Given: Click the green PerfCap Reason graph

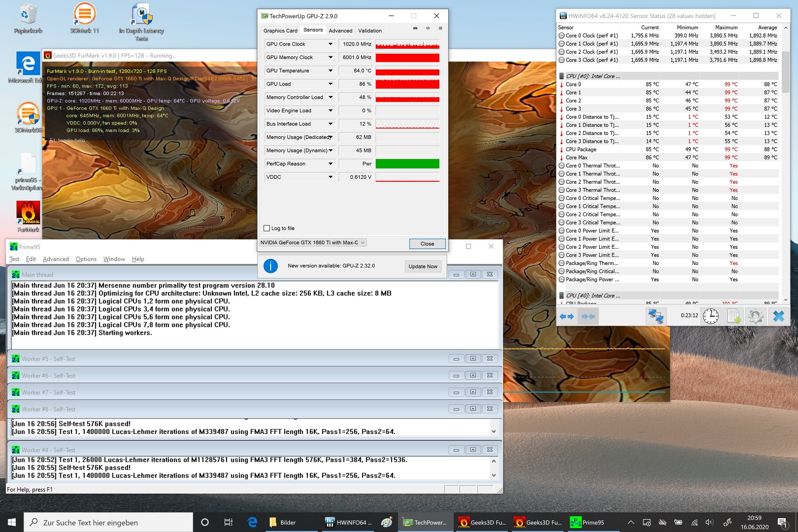Looking at the screenshot, I should [407, 164].
